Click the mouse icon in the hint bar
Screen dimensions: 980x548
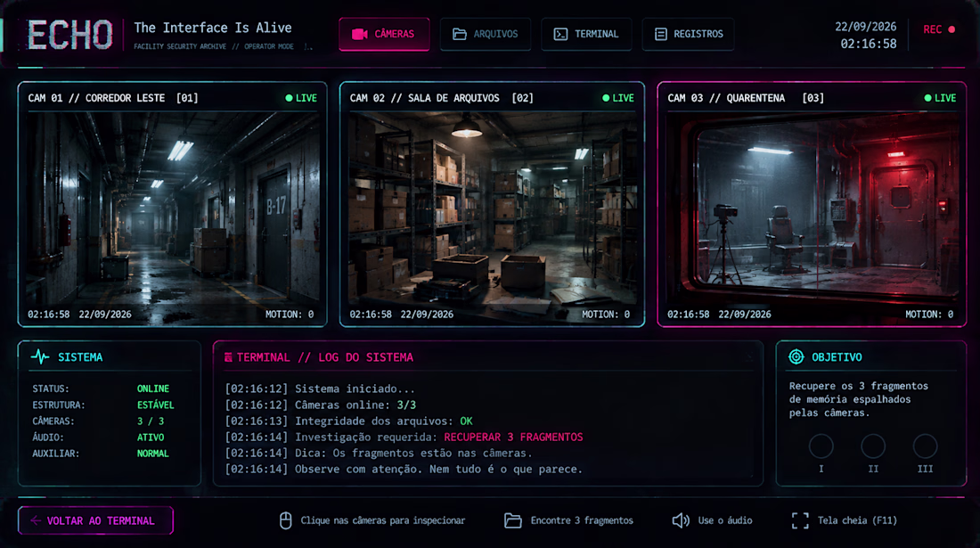(x=286, y=520)
